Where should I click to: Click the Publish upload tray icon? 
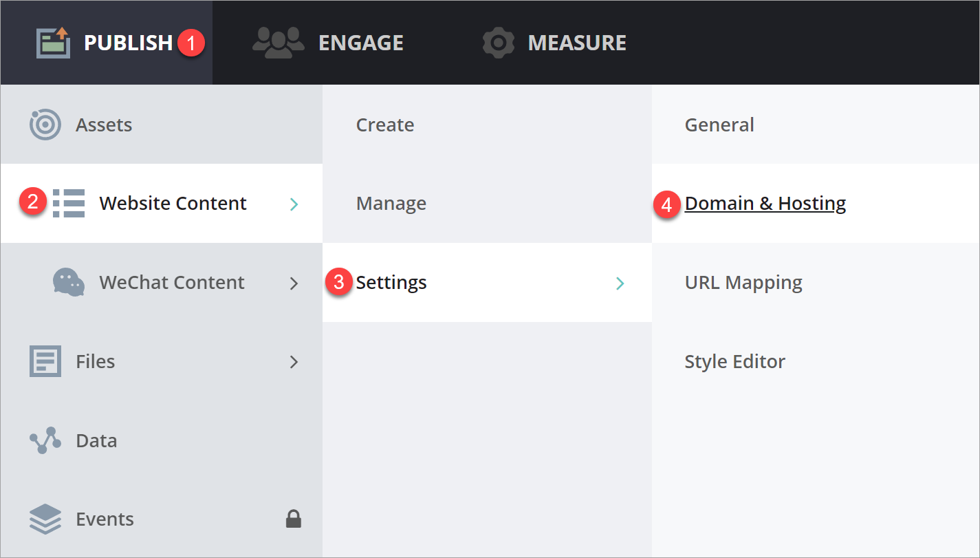coord(54,43)
